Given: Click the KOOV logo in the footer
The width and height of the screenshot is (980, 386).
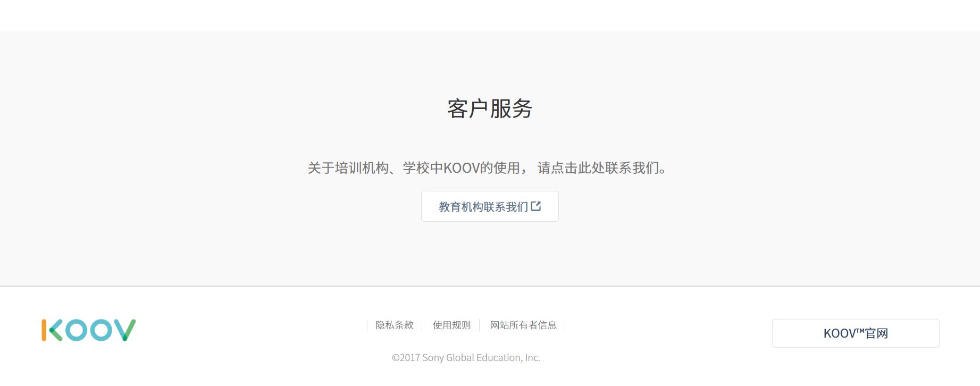Looking at the screenshot, I should (x=89, y=330).
